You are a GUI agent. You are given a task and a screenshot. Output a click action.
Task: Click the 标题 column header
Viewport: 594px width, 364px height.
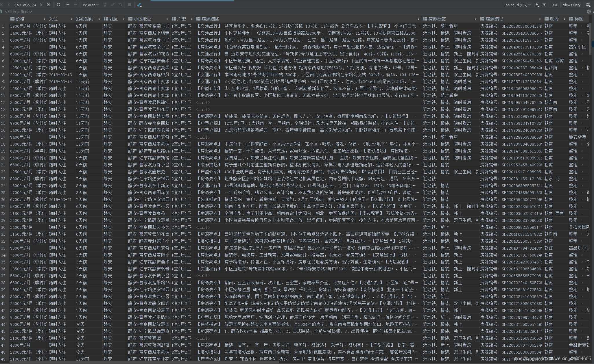(579, 19)
